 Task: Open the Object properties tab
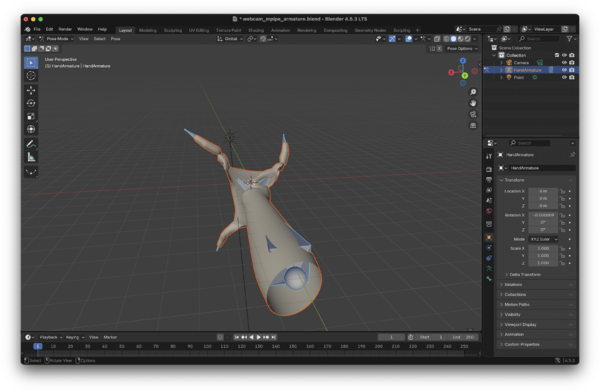coord(489,237)
